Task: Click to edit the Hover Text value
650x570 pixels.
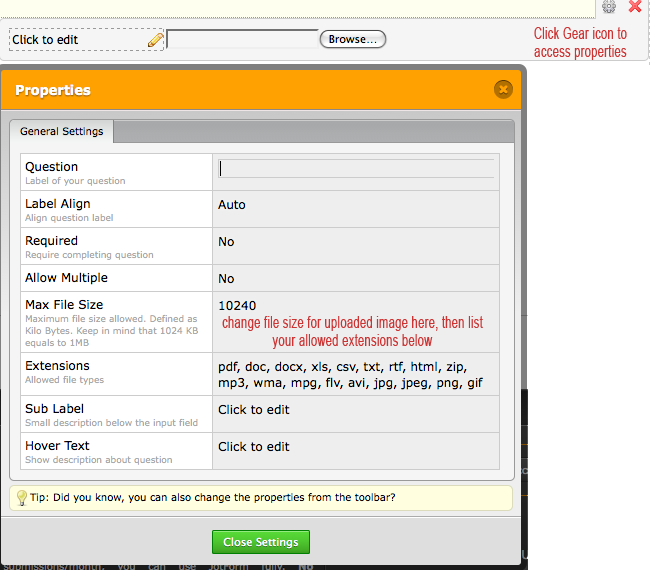Action: [x=254, y=447]
